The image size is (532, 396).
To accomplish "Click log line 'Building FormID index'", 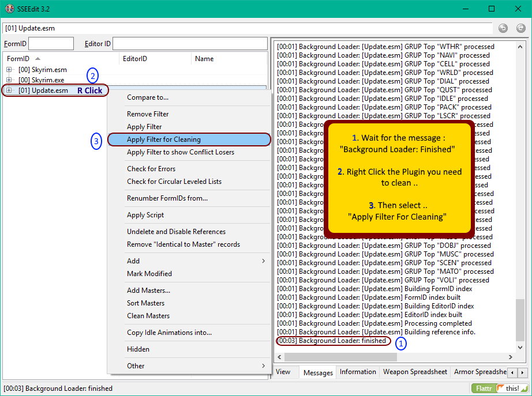I will [374, 289].
